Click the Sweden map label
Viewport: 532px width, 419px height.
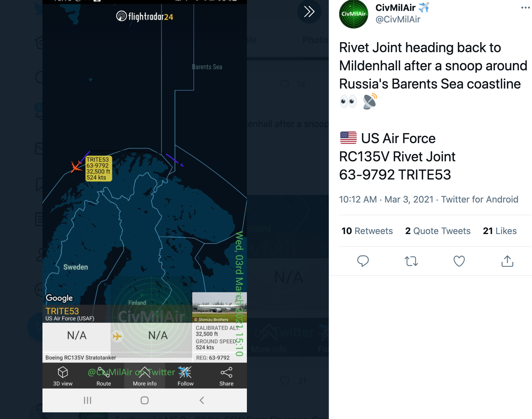pos(76,267)
